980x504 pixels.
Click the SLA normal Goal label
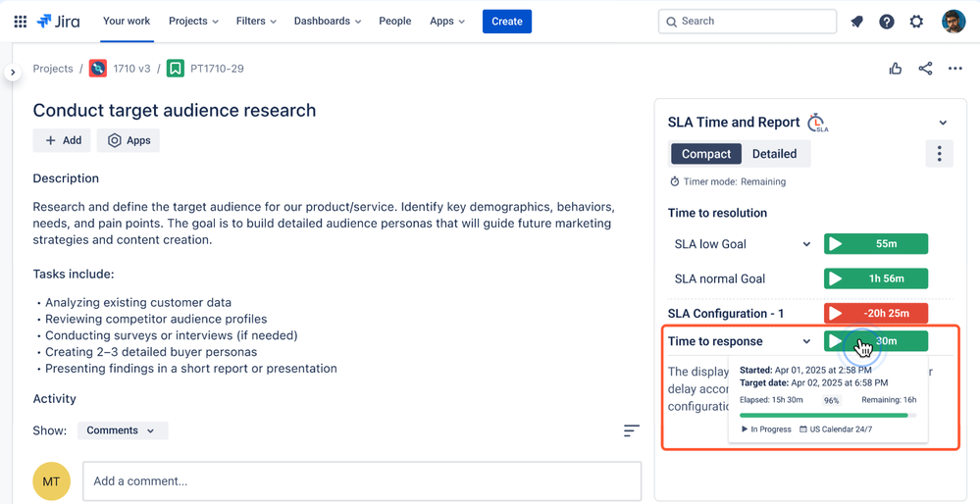point(720,279)
